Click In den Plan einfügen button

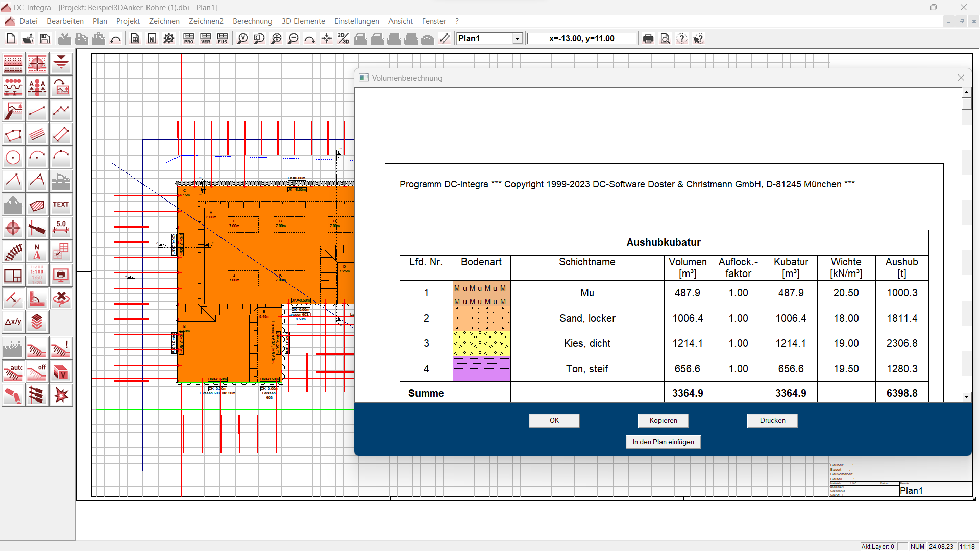tap(663, 442)
